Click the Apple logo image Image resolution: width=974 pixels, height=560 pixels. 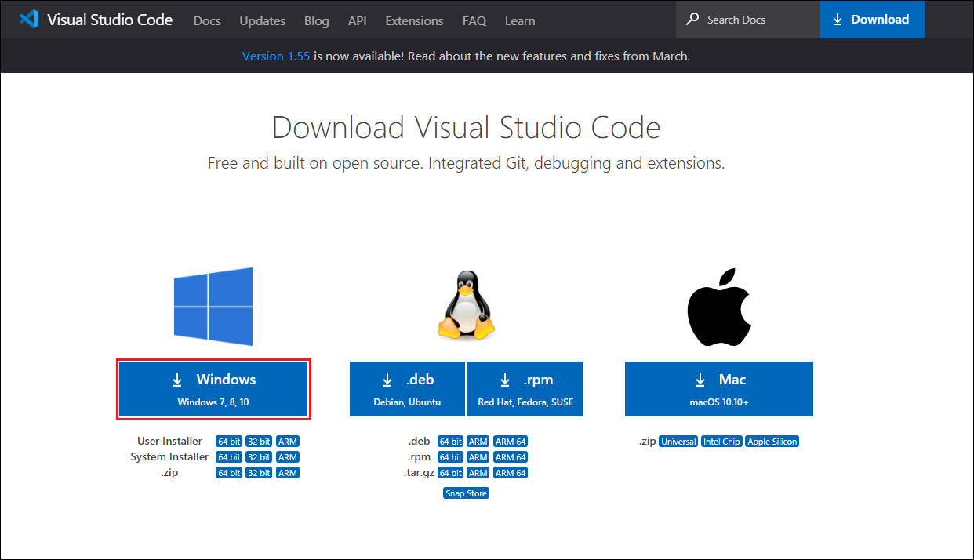pyautogui.click(x=719, y=306)
